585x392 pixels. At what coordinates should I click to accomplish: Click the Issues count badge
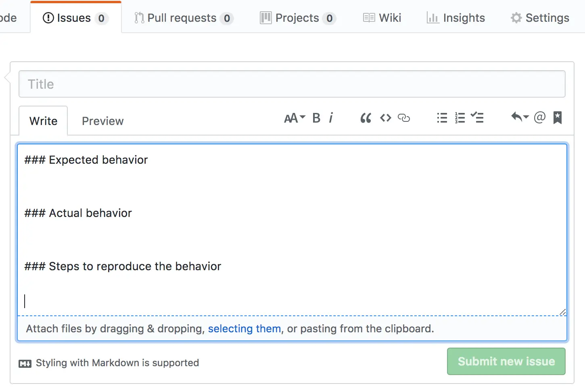click(101, 18)
